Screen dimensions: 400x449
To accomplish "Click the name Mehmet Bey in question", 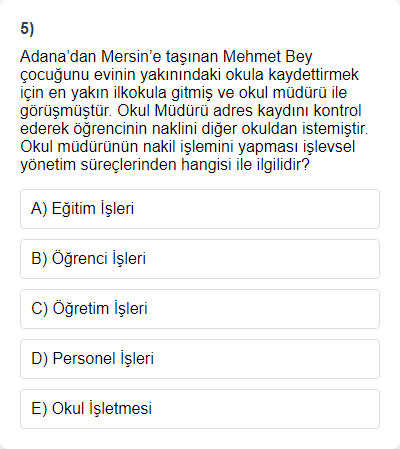I will click(x=267, y=57).
